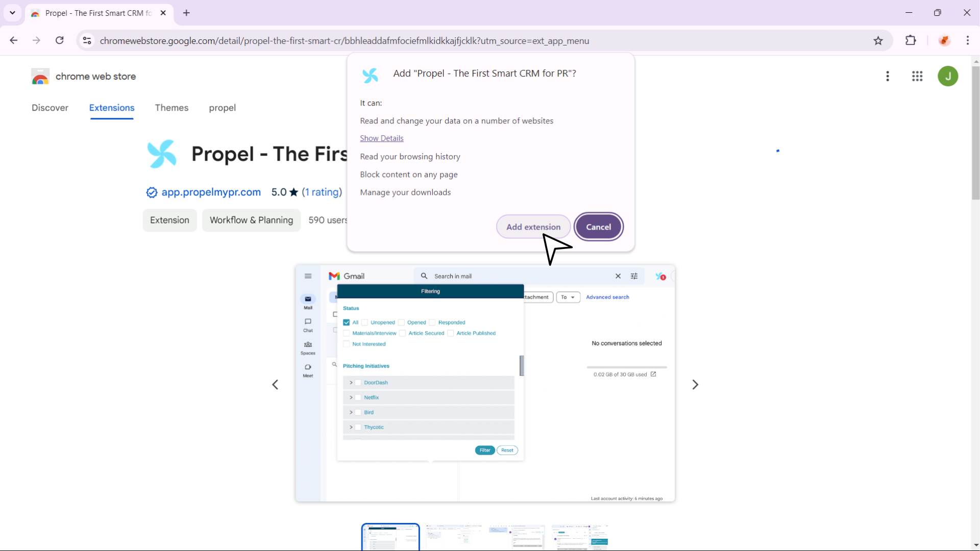Show the next screenshot in carousel
Viewport: 980px width, 551px height.
tap(695, 385)
